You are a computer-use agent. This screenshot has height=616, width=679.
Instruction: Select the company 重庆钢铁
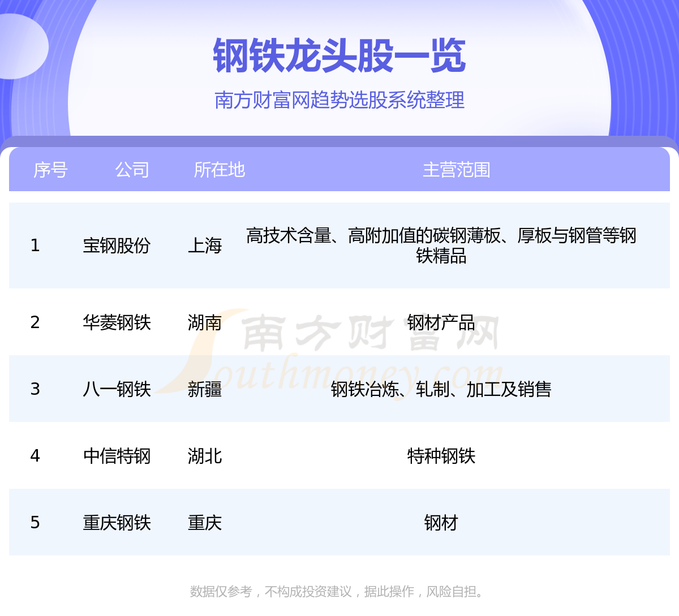(117, 523)
